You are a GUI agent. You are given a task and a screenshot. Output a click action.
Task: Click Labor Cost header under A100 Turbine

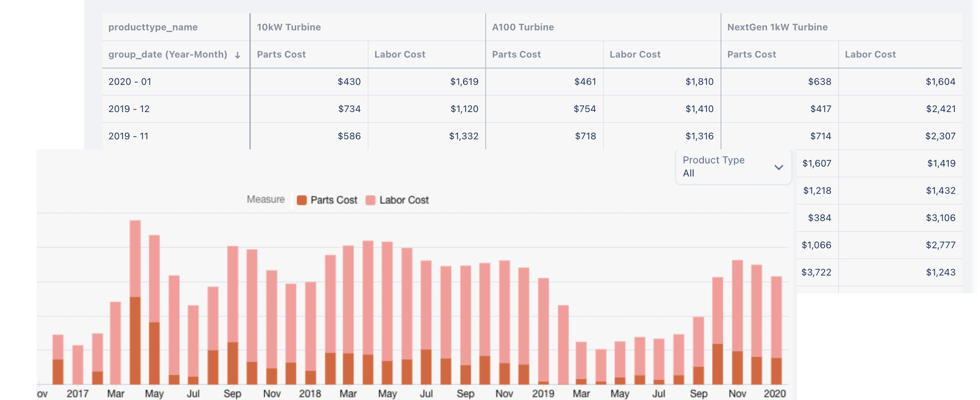point(635,54)
